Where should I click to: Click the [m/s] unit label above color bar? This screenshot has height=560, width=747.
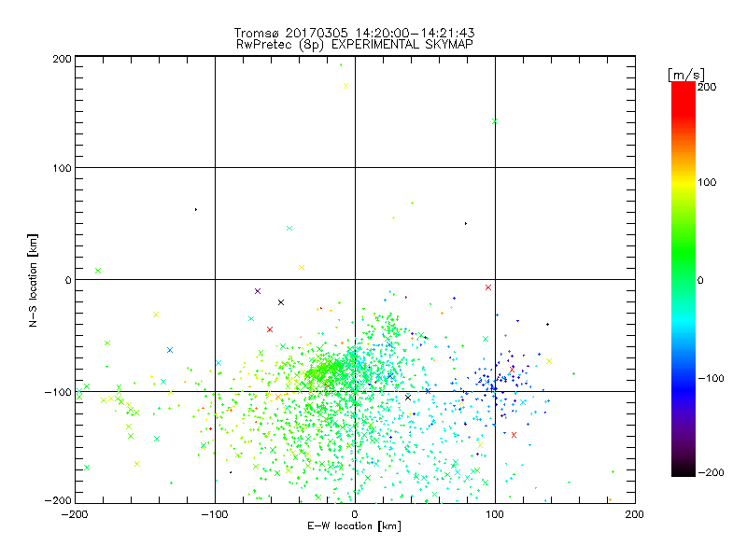click(684, 73)
